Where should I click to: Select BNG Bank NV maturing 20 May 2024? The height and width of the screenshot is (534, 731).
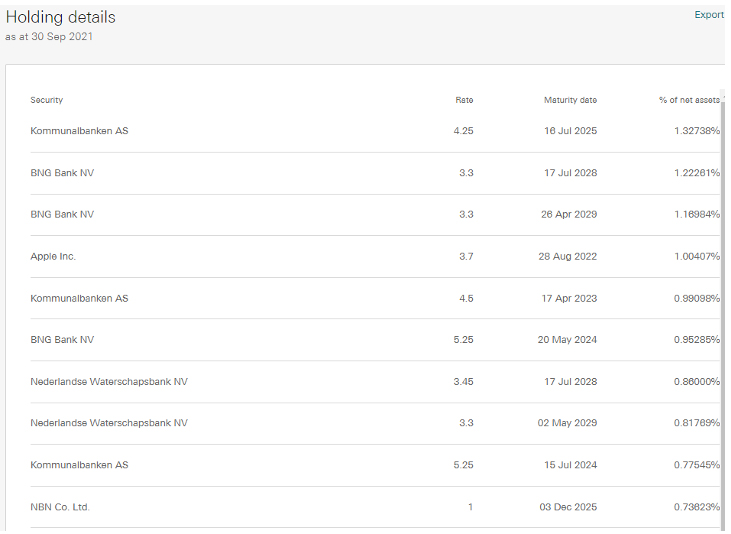[62, 340]
